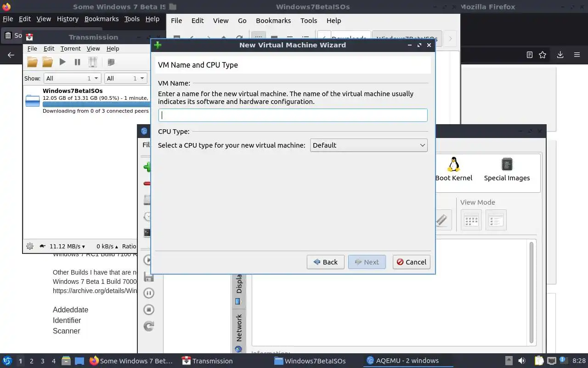Open the file manager's Go menu

tap(242, 21)
